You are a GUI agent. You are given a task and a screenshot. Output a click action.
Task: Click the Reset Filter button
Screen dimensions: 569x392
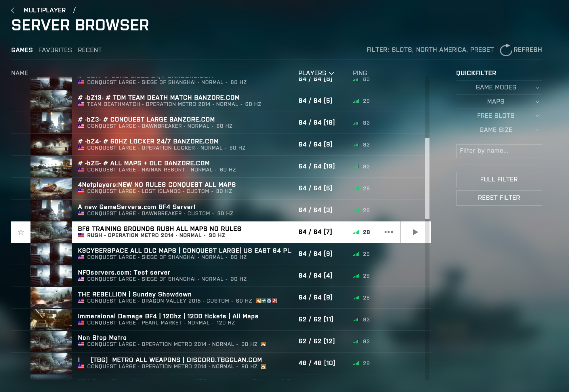[499, 198]
